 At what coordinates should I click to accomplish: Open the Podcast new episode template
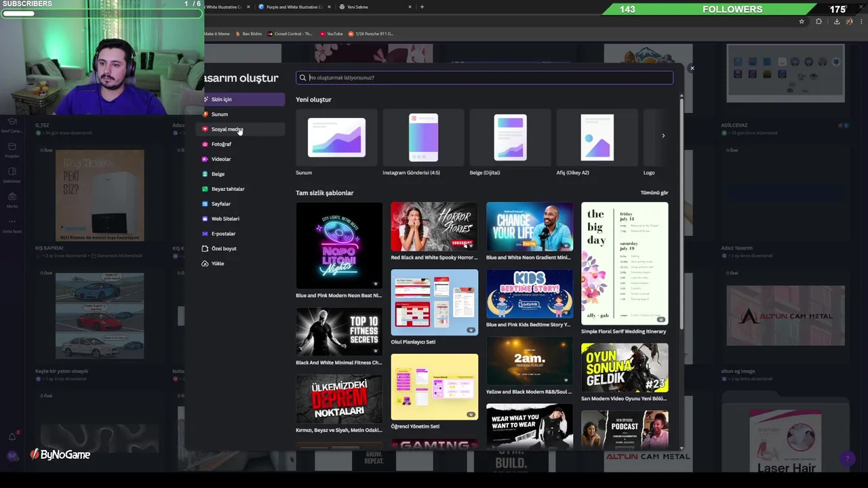(x=625, y=430)
